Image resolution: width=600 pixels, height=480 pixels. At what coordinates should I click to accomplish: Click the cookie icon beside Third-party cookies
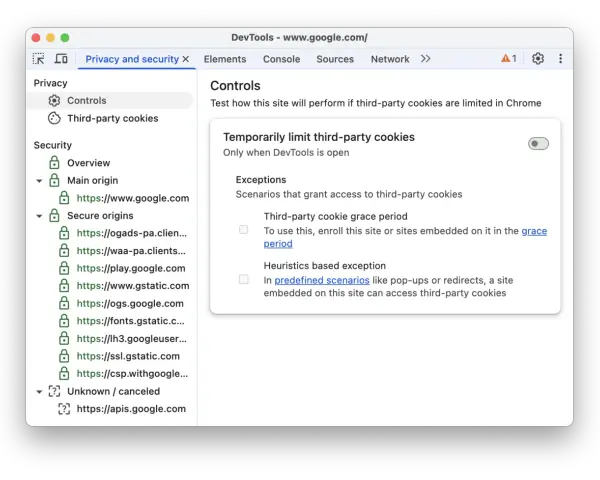pyautogui.click(x=54, y=118)
